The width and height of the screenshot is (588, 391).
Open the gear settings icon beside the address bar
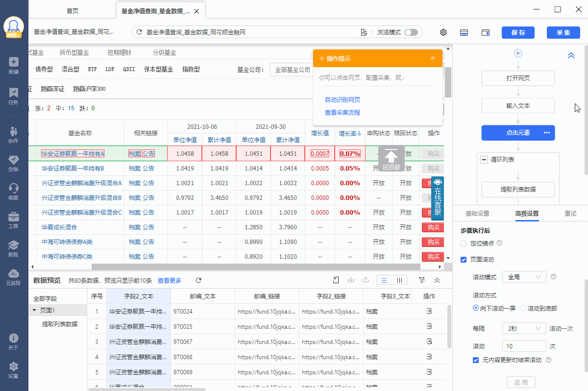click(x=443, y=32)
